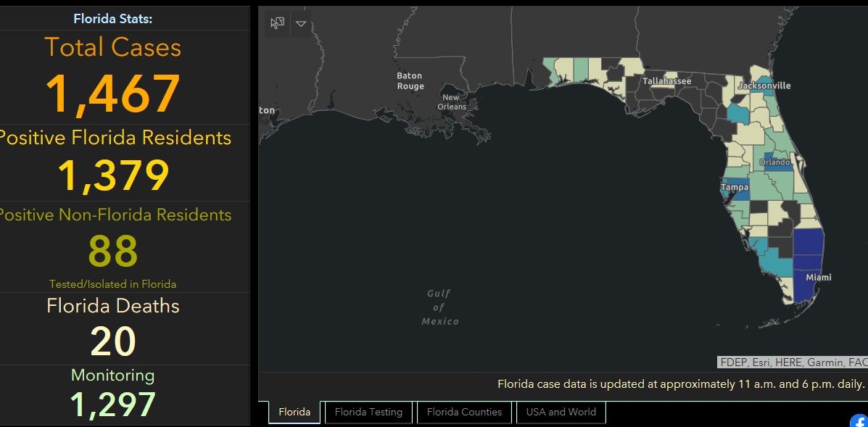Click the New Orleans label on map
This screenshot has width=868, height=427.
(451, 102)
